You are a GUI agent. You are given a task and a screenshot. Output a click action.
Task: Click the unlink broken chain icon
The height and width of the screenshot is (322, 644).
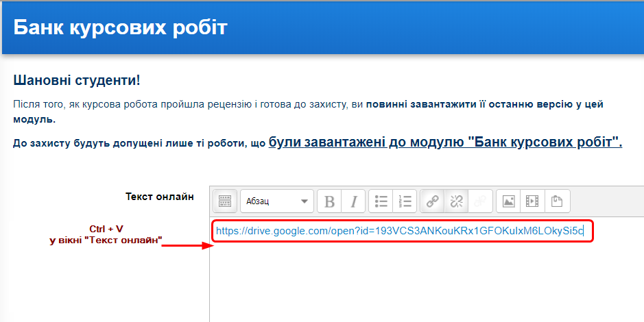[x=456, y=201]
